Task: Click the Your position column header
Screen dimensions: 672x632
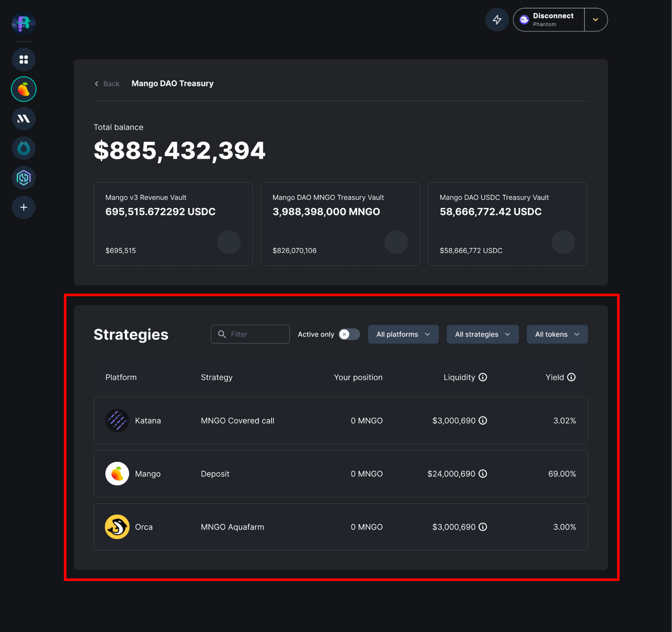Action: 358,377
